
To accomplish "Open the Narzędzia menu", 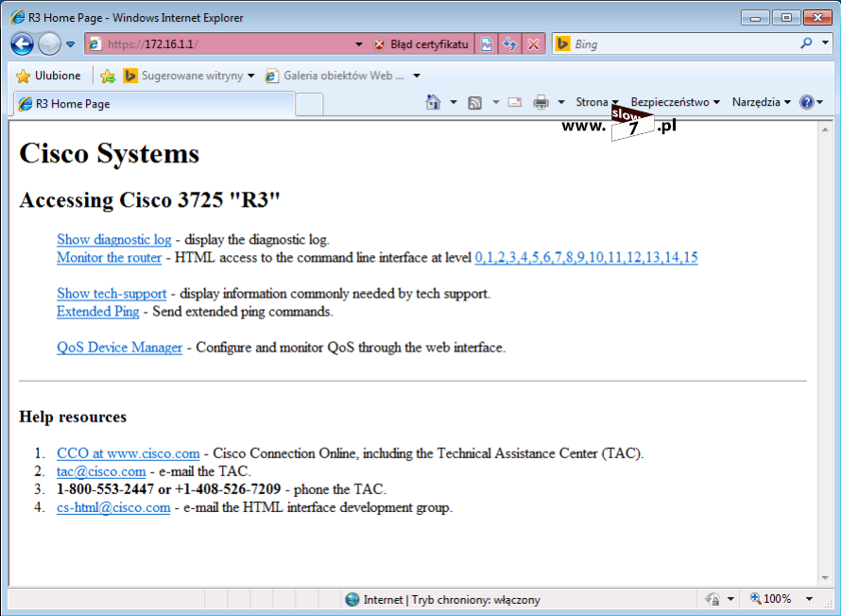I will [x=762, y=102].
